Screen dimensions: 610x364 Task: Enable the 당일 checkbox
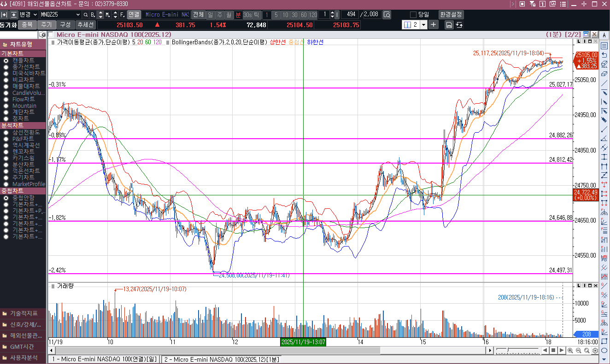tap(413, 15)
